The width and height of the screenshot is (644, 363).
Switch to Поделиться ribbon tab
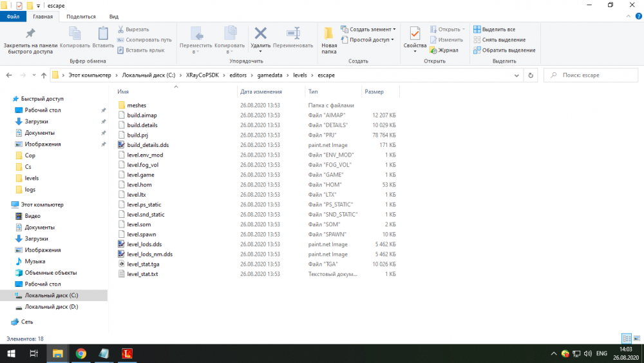point(81,17)
